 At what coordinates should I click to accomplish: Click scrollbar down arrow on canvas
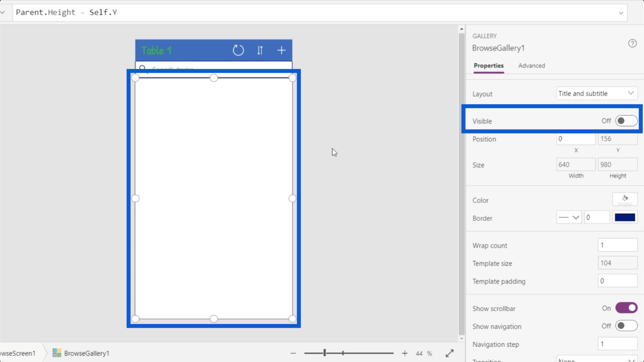[x=462, y=339]
